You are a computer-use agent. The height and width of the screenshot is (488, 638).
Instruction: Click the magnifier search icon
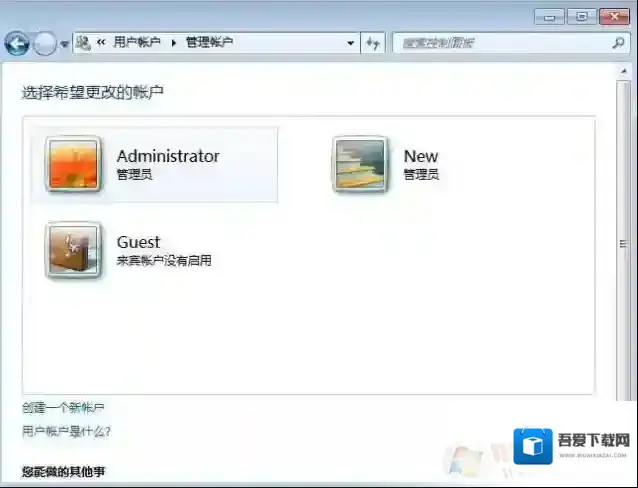618,43
